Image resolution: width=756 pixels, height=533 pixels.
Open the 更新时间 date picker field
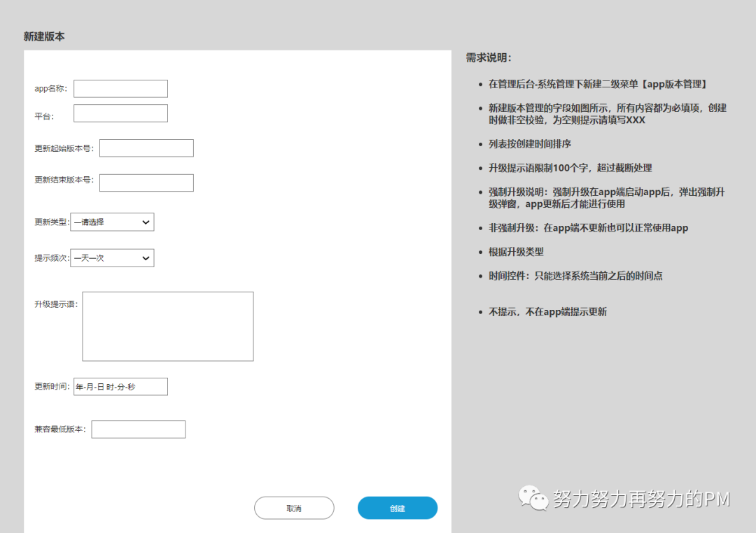coord(120,386)
